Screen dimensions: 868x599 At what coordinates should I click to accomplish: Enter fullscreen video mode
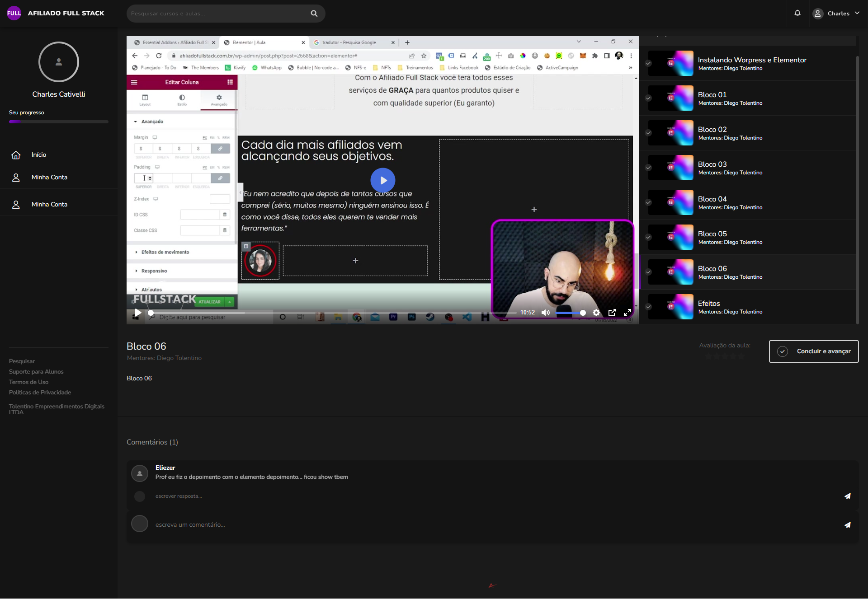pos(627,313)
